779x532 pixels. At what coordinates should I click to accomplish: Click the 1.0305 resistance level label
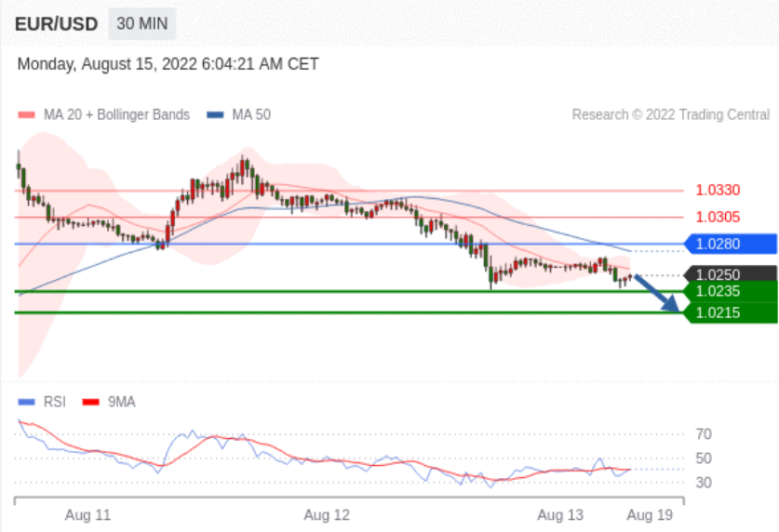click(x=718, y=217)
